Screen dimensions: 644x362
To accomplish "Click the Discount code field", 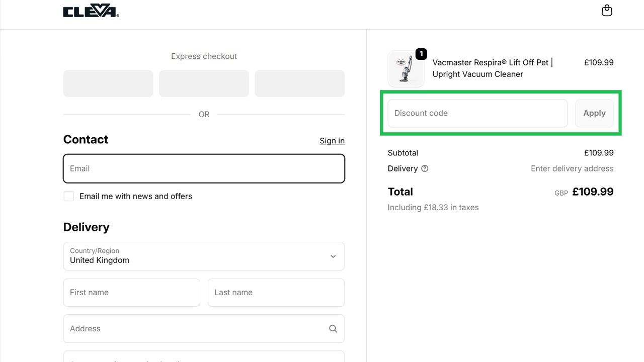I will (x=477, y=113).
